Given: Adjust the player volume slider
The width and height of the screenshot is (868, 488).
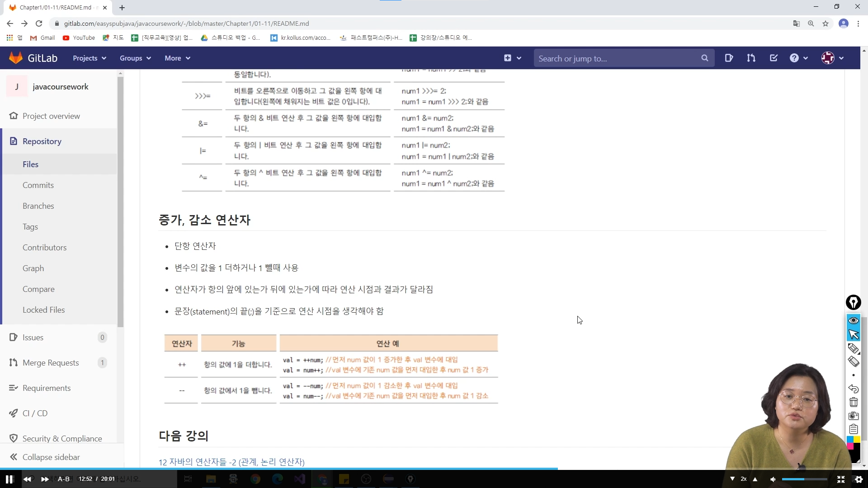Looking at the screenshot, I should pyautogui.click(x=804, y=479).
